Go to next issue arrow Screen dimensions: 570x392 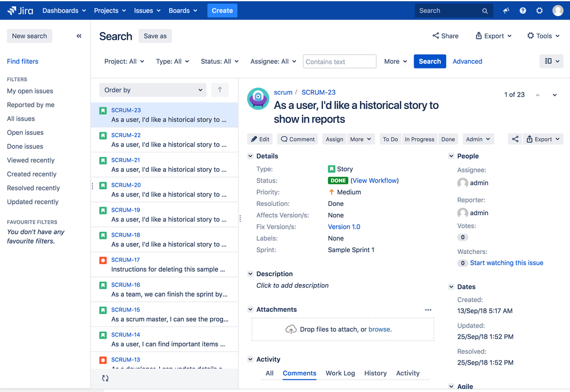[555, 95]
